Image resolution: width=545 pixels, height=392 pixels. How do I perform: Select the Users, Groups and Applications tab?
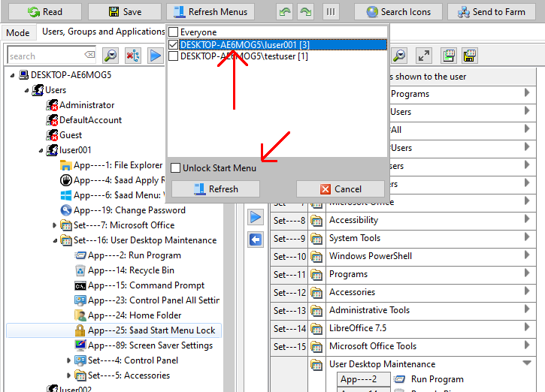103,32
